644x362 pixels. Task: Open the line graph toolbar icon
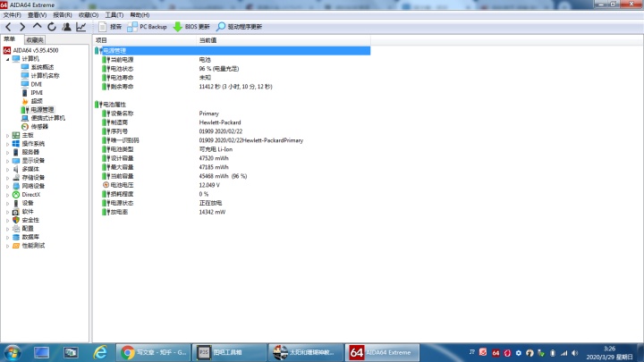[x=80, y=27]
